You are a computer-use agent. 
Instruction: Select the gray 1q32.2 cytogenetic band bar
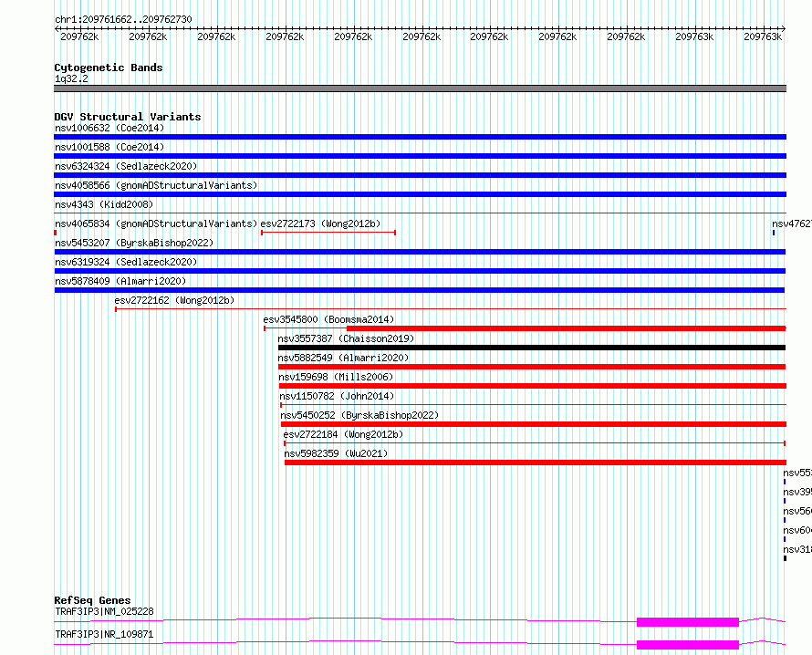pos(420,88)
